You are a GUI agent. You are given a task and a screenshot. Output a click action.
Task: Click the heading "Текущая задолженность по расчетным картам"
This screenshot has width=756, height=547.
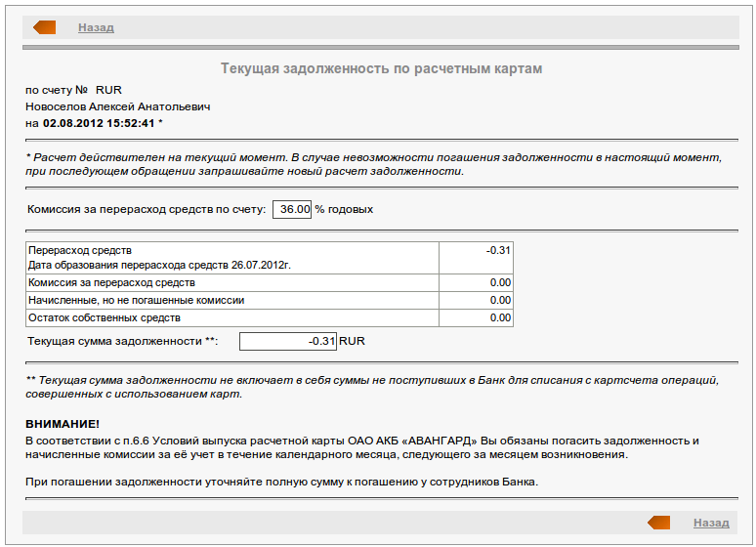click(381, 69)
